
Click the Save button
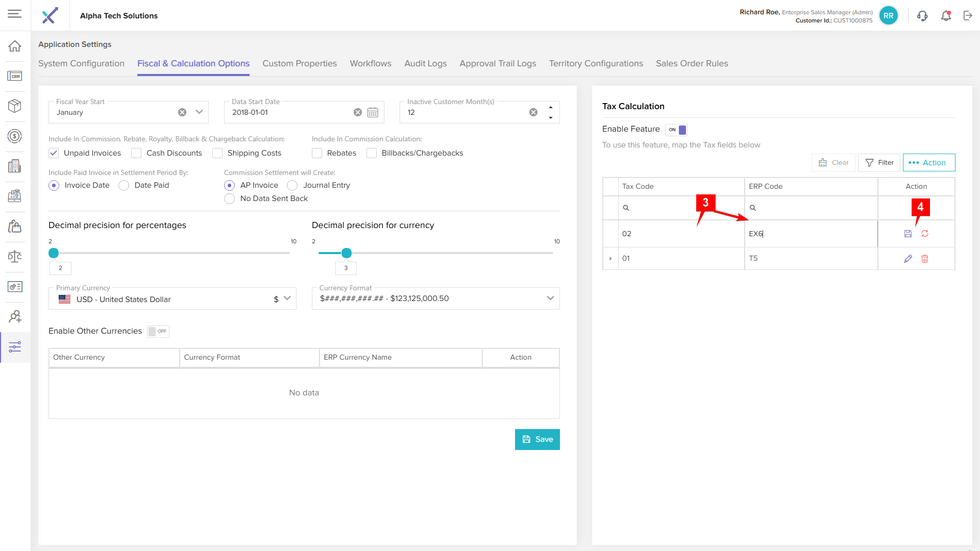pos(537,439)
